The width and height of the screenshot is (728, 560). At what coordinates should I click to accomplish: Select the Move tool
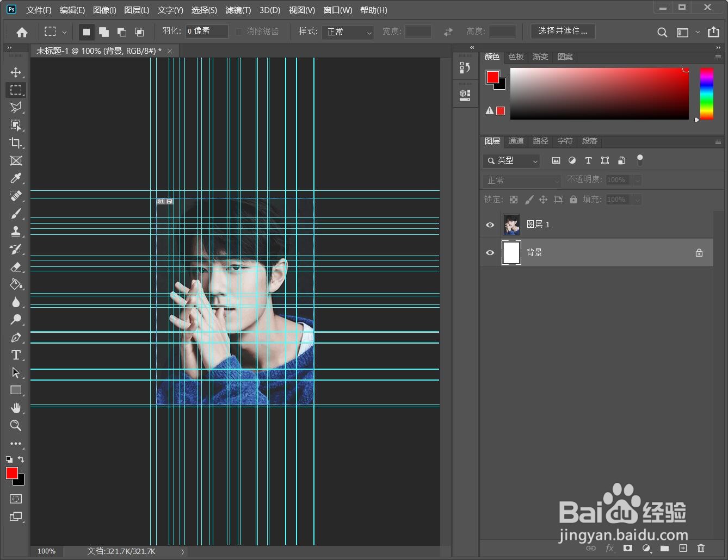pos(16,72)
